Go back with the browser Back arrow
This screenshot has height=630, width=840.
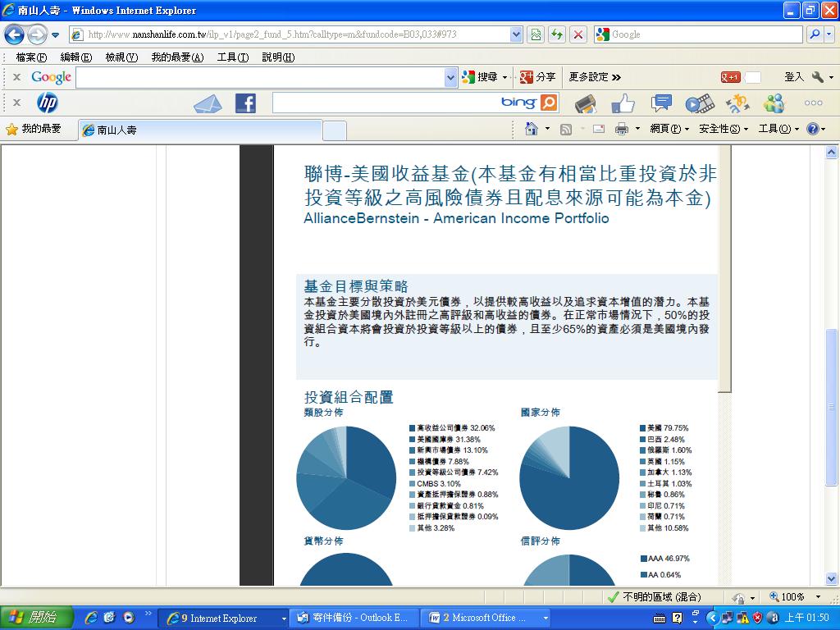click(14, 34)
